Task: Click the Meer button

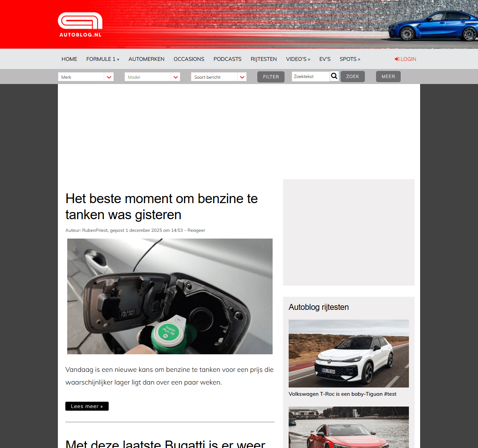Action: pos(388,77)
